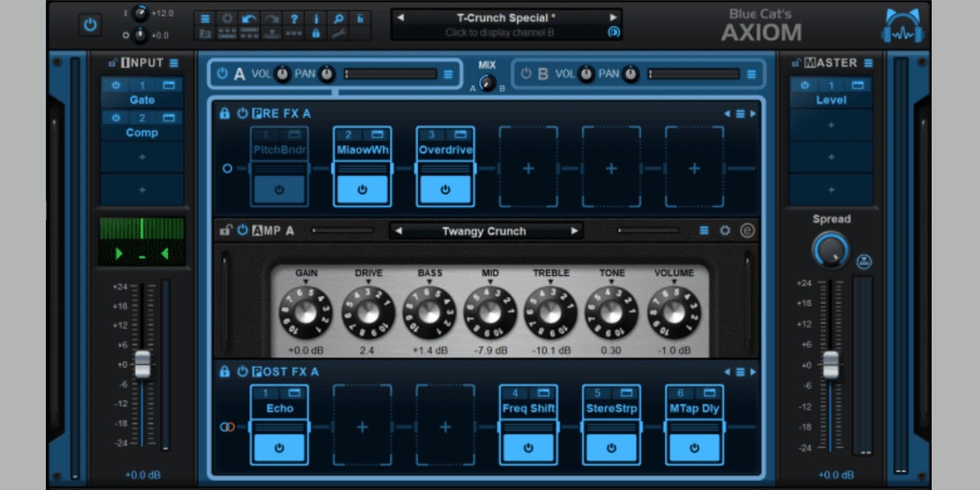This screenshot has width=980, height=490.
Task: Open the Twangy Crunch amp model list
Action: (x=484, y=231)
